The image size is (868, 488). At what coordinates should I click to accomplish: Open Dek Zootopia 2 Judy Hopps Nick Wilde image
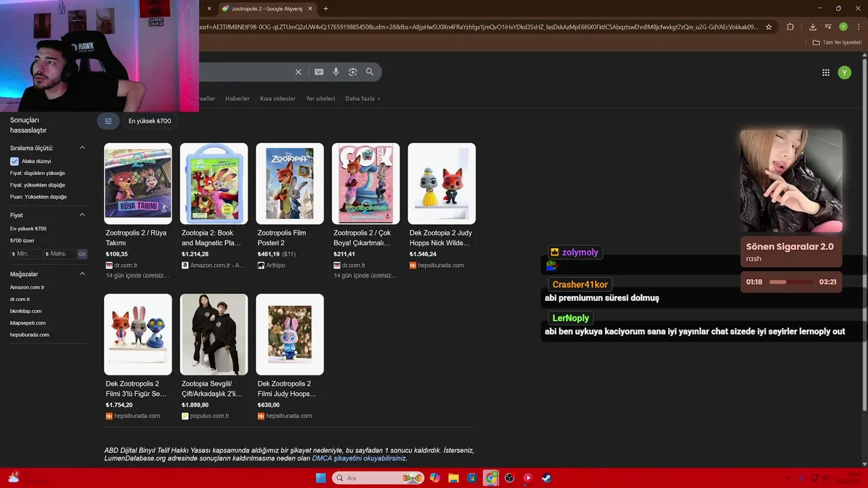[x=441, y=184]
